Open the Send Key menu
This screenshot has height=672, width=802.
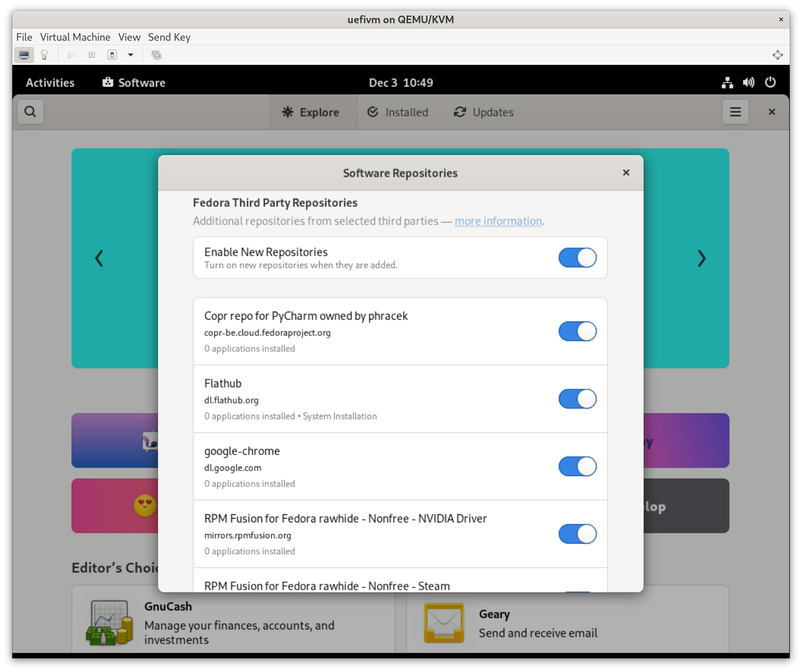pos(169,37)
